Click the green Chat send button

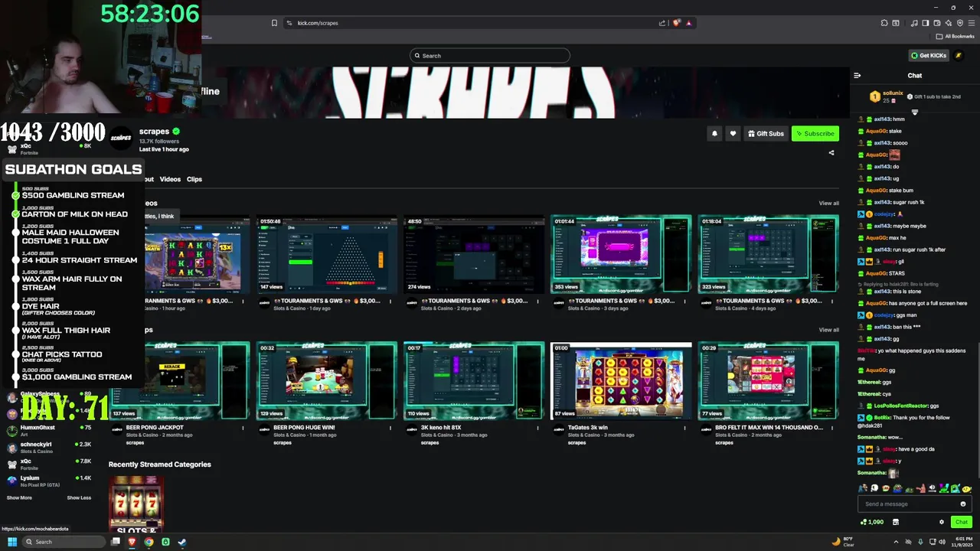pyautogui.click(x=962, y=522)
